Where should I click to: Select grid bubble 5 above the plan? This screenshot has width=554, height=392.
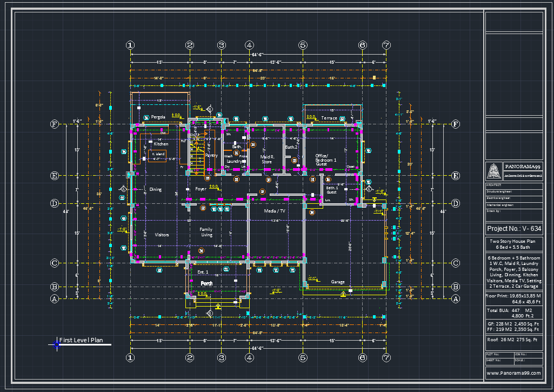point(303,45)
